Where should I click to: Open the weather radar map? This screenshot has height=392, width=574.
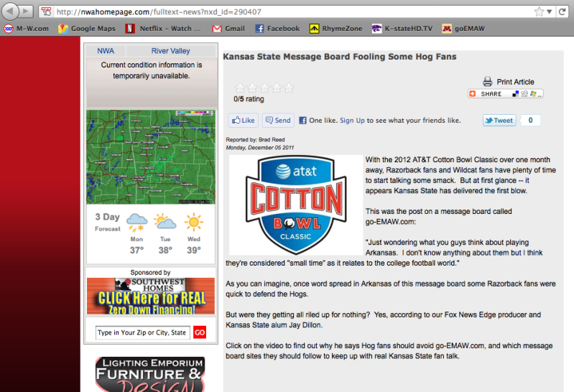tap(151, 157)
